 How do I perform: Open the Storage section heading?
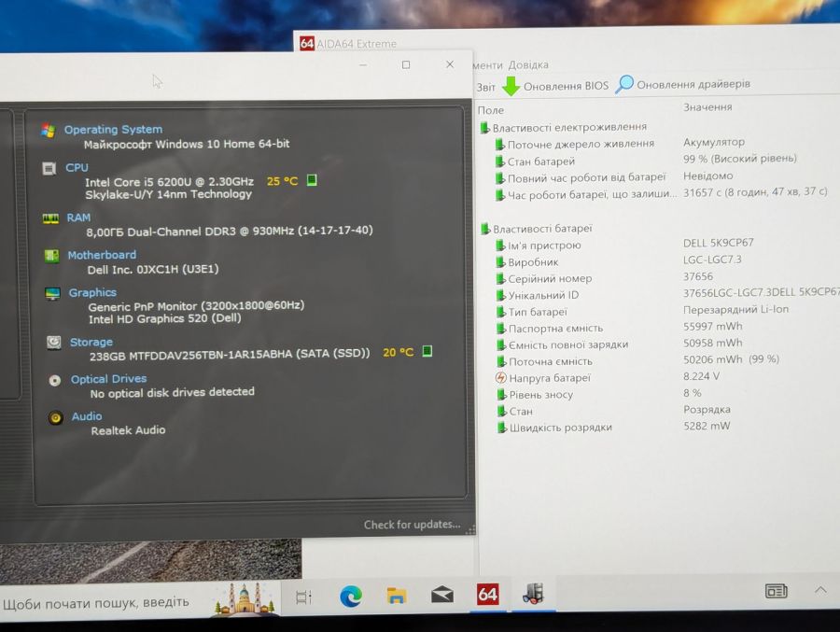tap(91, 342)
